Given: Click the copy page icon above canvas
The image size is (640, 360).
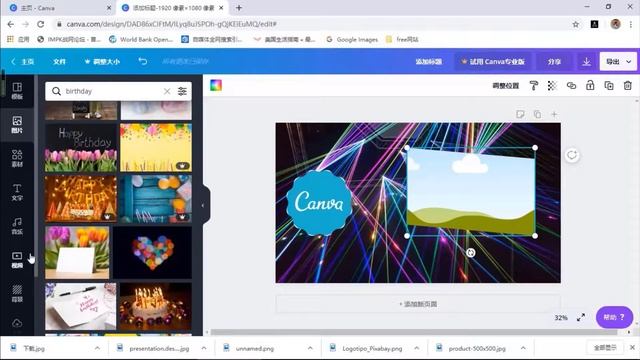Looking at the screenshot, I should tap(537, 114).
